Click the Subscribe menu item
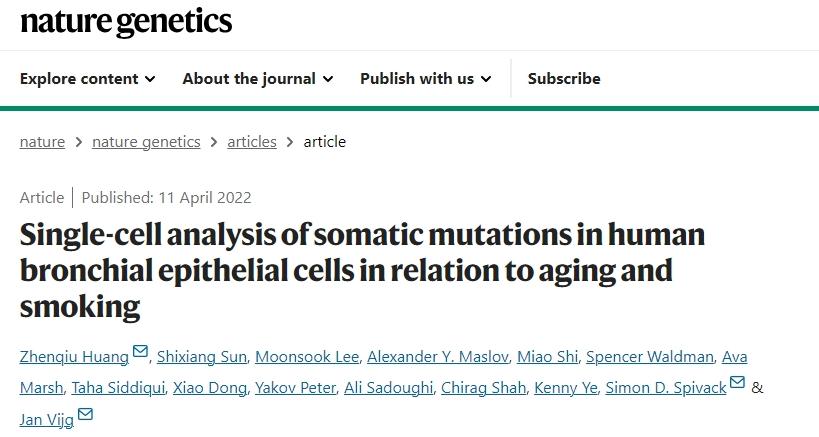The image size is (819, 437). (564, 79)
